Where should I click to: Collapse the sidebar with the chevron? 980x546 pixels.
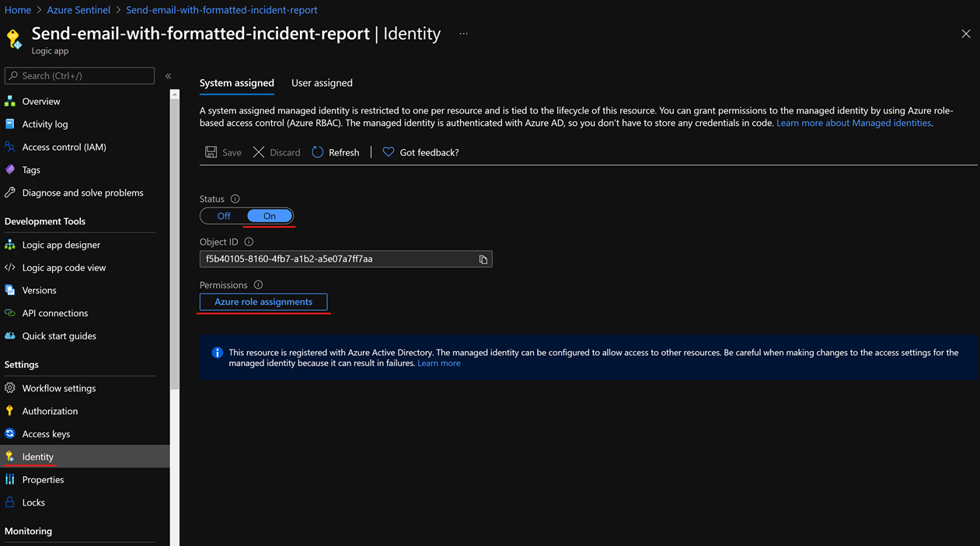point(168,75)
